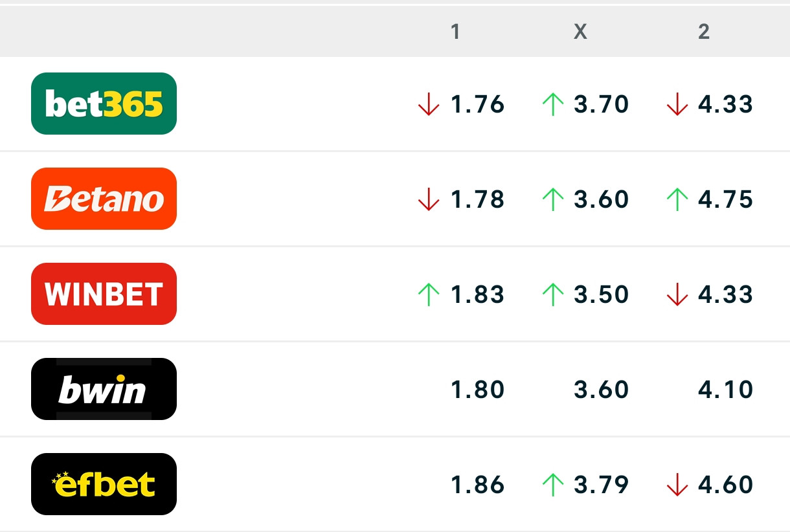Select the Betano bookmaker logo
The width and height of the screenshot is (790, 532).
click(x=104, y=199)
